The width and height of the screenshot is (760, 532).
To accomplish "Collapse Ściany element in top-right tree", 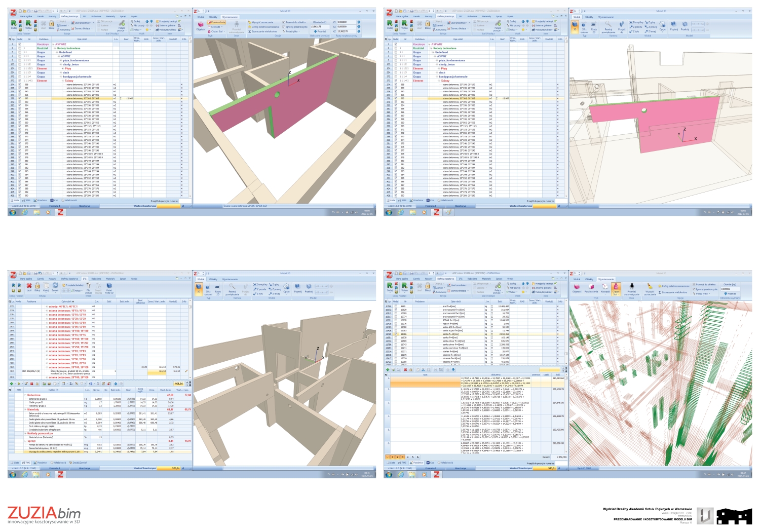I will point(439,81).
